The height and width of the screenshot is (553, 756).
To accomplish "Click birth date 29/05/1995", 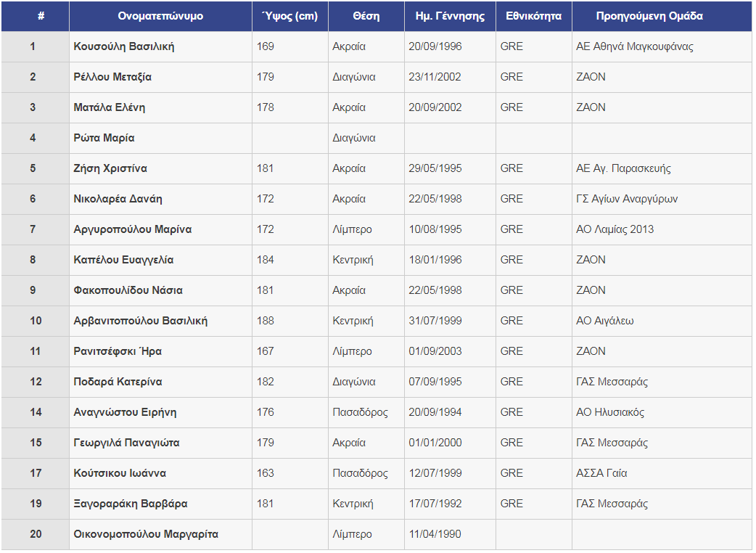I will click(435, 168).
